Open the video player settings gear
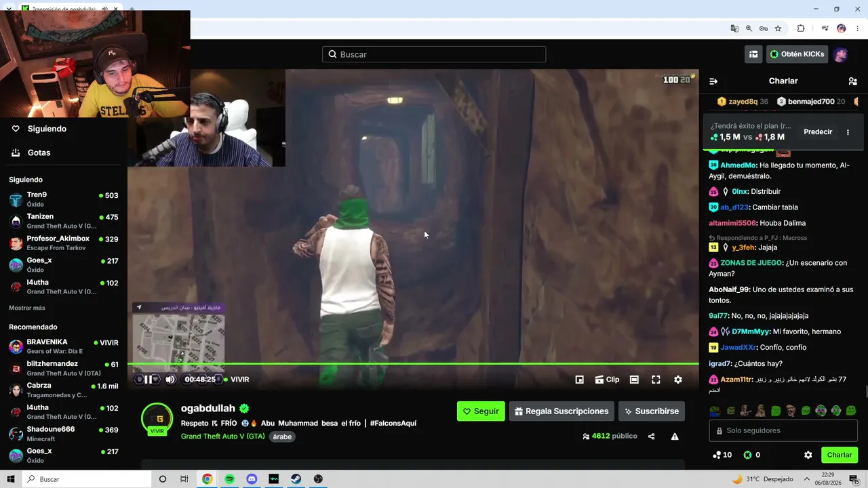868x488 pixels. pos(678,380)
